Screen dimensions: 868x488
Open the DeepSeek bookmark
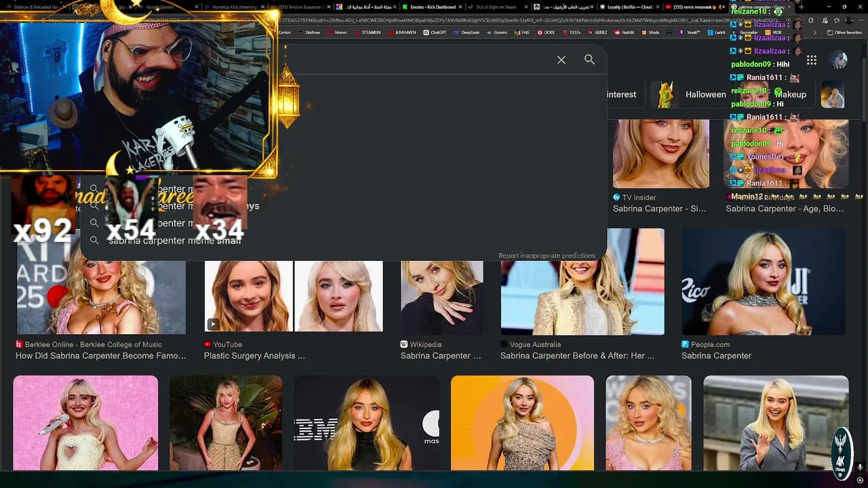click(x=467, y=32)
